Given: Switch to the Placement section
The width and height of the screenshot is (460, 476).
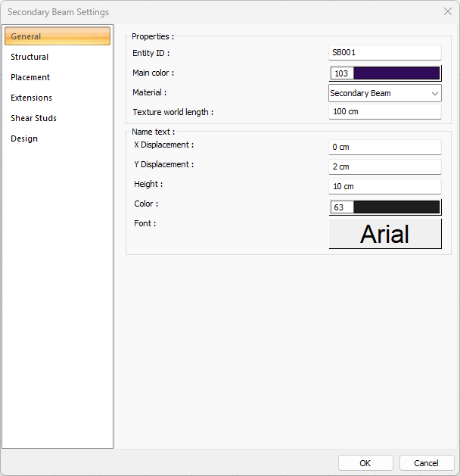Looking at the screenshot, I should [31, 77].
